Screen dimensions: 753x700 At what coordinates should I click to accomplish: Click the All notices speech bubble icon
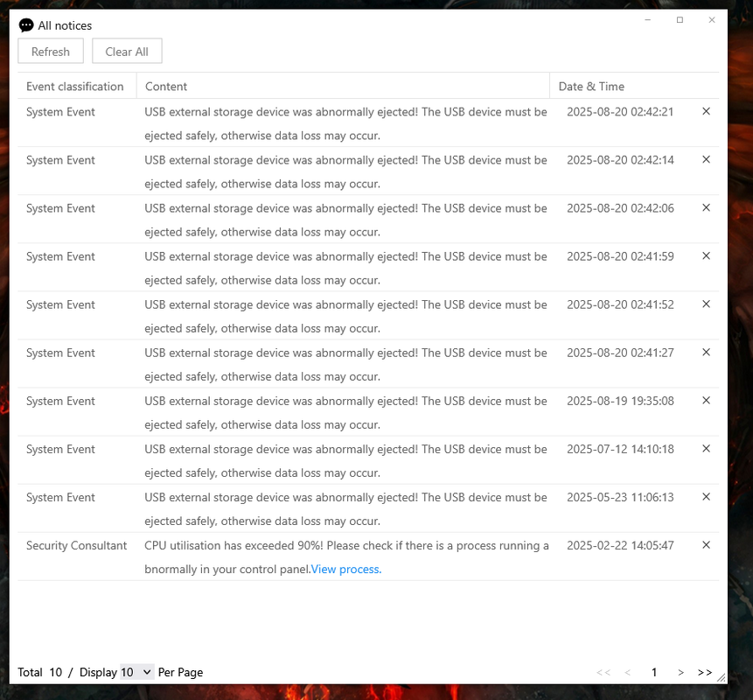[x=26, y=25]
